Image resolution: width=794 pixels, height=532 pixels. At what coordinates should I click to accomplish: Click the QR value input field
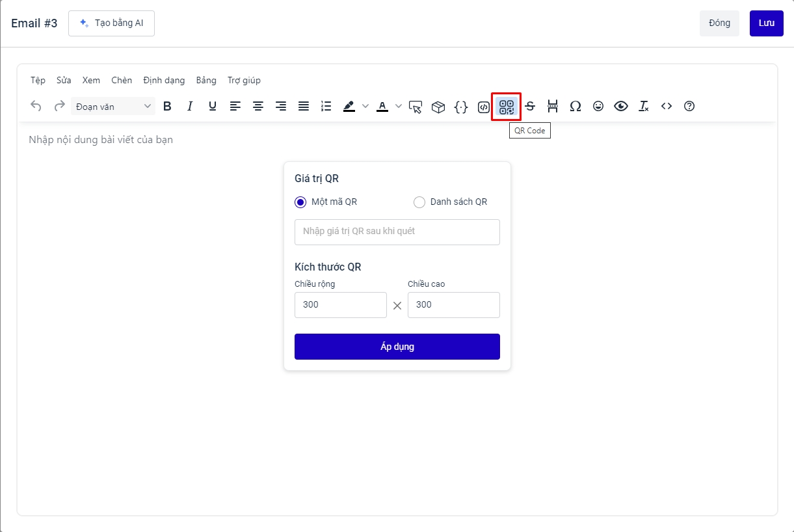397,232
